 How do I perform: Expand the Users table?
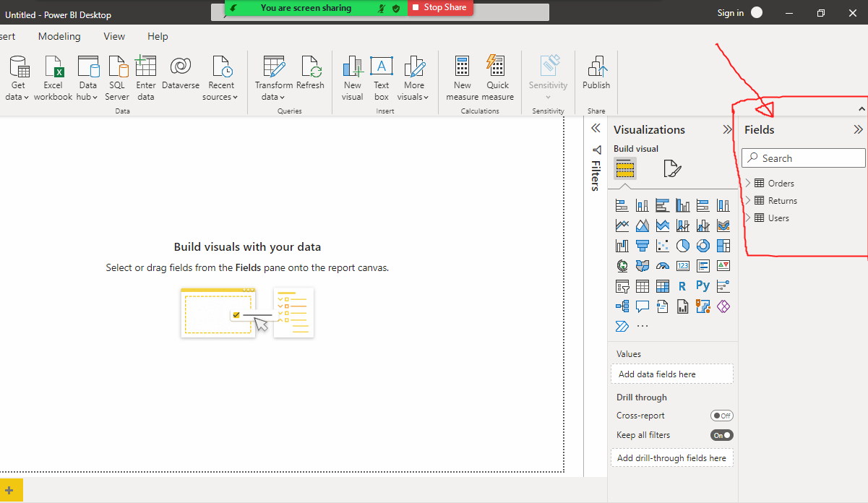pos(748,218)
